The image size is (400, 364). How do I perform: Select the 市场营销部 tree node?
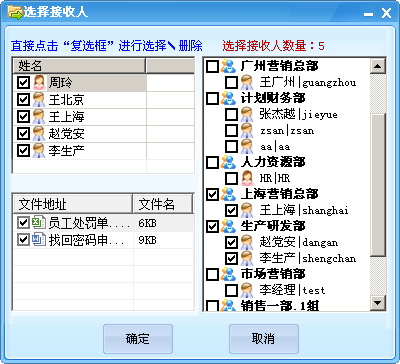click(x=273, y=274)
